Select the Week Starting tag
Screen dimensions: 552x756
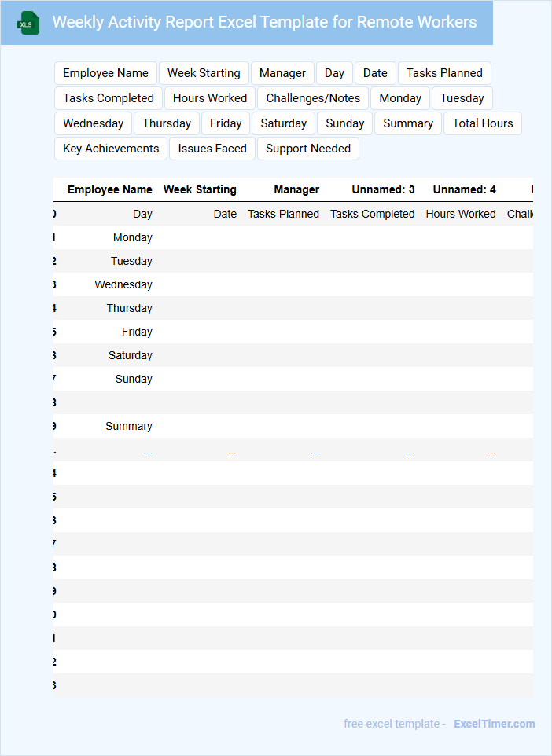pyautogui.click(x=204, y=73)
